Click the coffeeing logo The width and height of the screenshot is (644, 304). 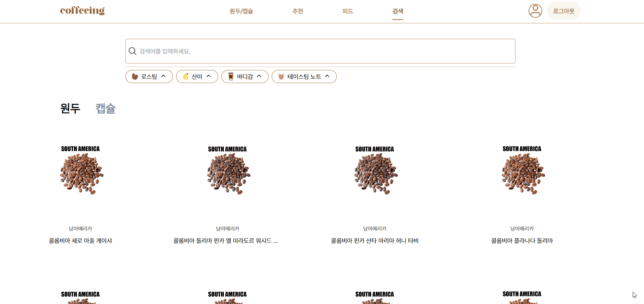[x=82, y=11]
